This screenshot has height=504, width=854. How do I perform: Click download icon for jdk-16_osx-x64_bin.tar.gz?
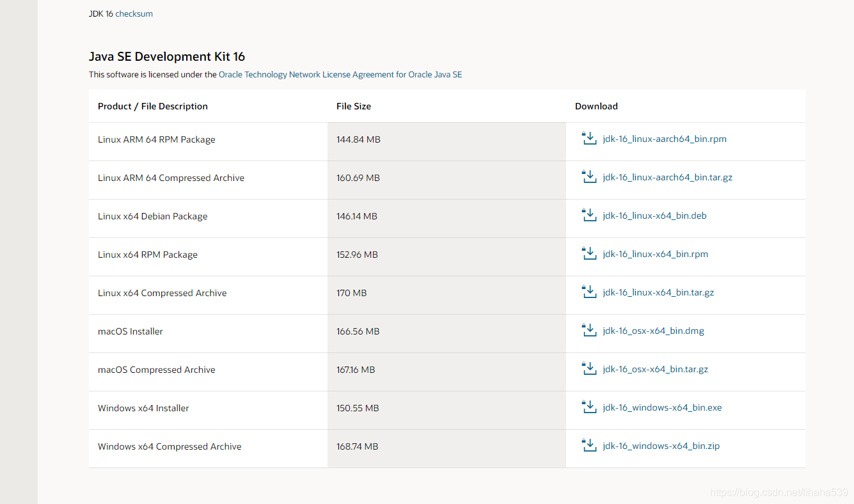589,368
